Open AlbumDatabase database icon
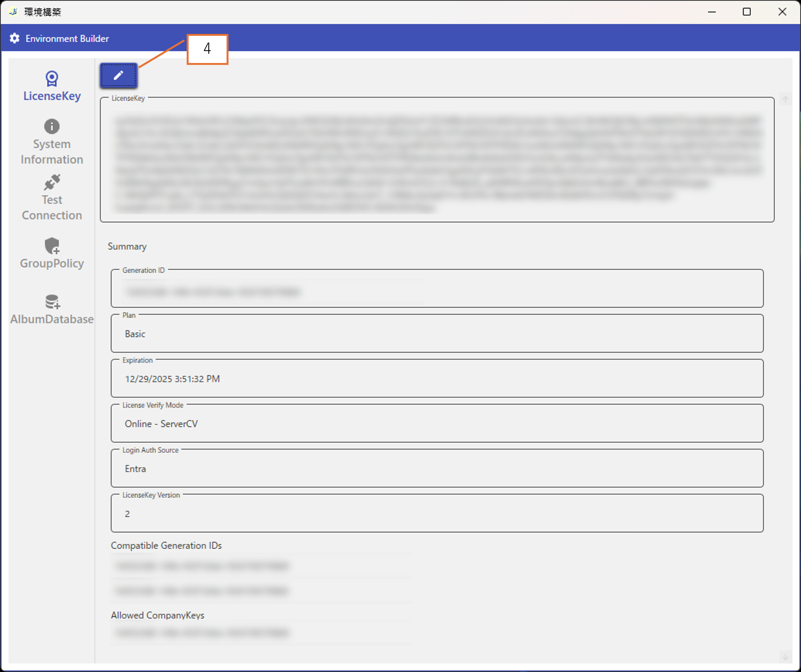 pos(52,301)
